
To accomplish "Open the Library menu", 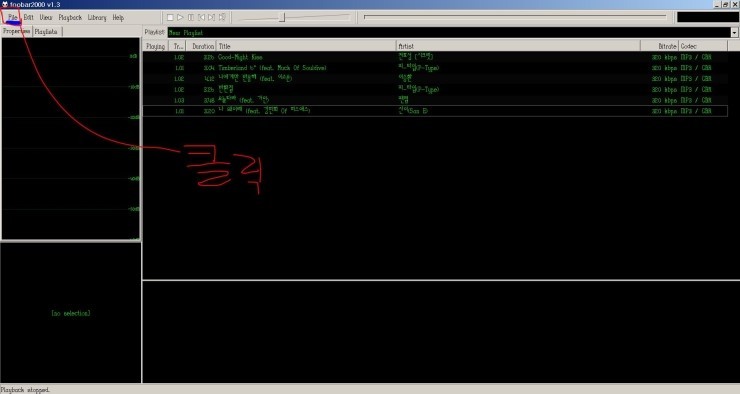I will click(97, 17).
